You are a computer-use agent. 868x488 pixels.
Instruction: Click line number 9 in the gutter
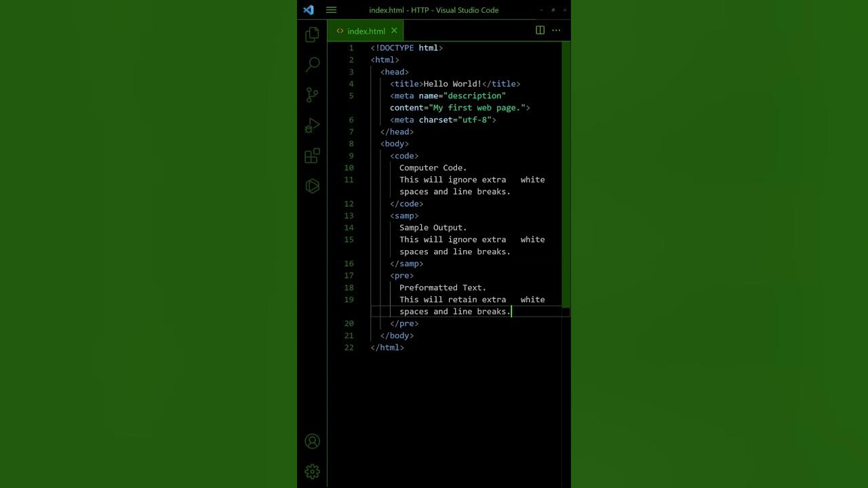click(351, 156)
